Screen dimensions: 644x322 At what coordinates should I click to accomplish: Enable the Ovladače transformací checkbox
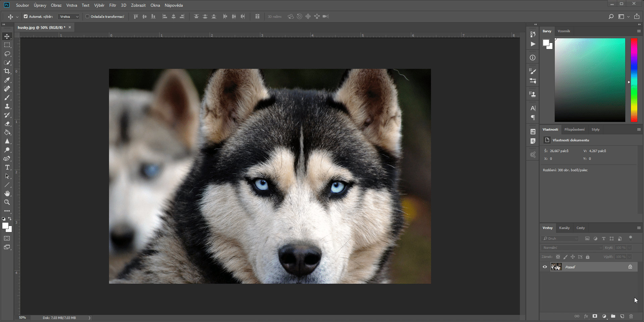pyautogui.click(x=87, y=16)
